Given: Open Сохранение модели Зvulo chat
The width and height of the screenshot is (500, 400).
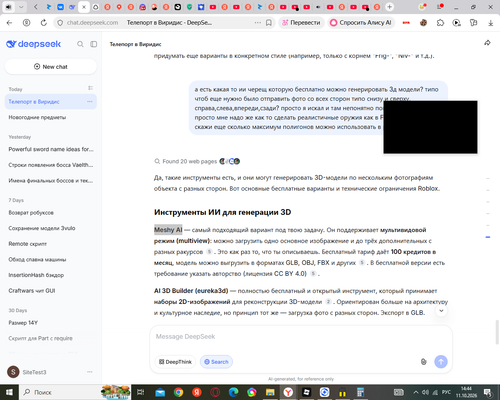Looking at the screenshot, I should point(51,228).
